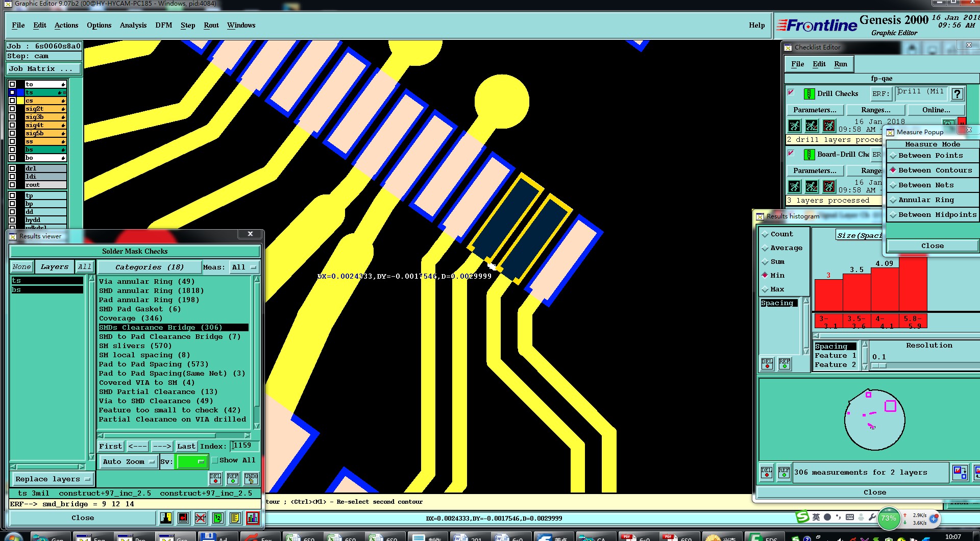Click third red-outlined run icon for Drill Checks
Image resolution: width=980 pixels, height=541 pixels.
829,126
